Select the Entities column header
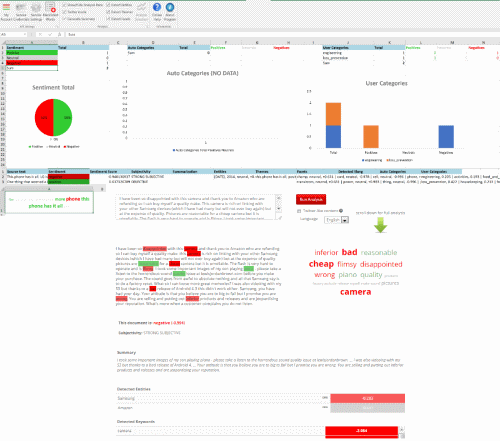This screenshot has height=441, width=500. pyautogui.click(x=234, y=171)
